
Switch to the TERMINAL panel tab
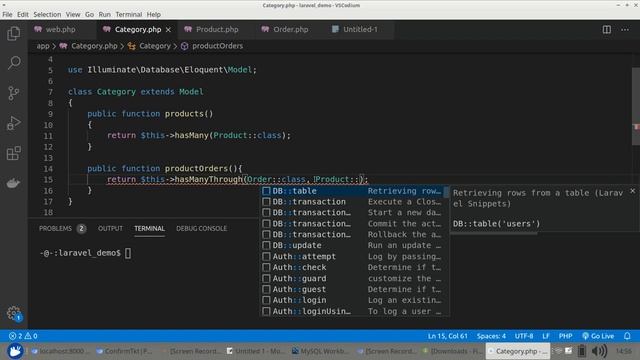(x=149, y=229)
